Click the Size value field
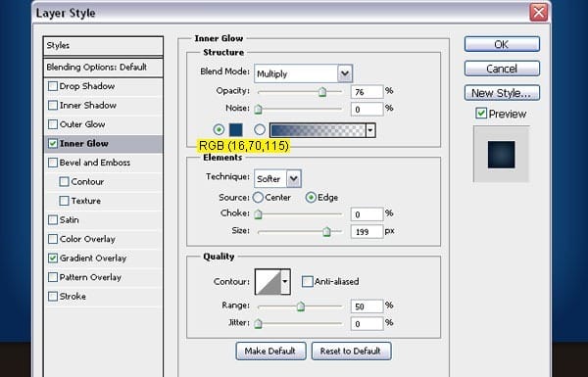This screenshot has height=377, width=588. pos(367,232)
